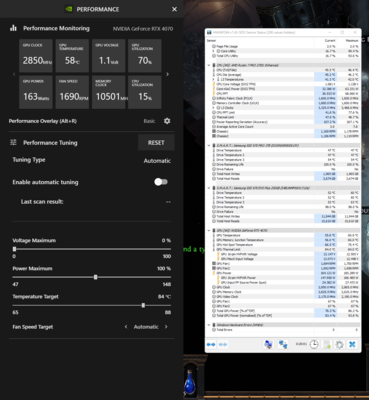Select the Power Reporting Deviation row
Viewport: 369px width, 400px height.
tap(283, 122)
